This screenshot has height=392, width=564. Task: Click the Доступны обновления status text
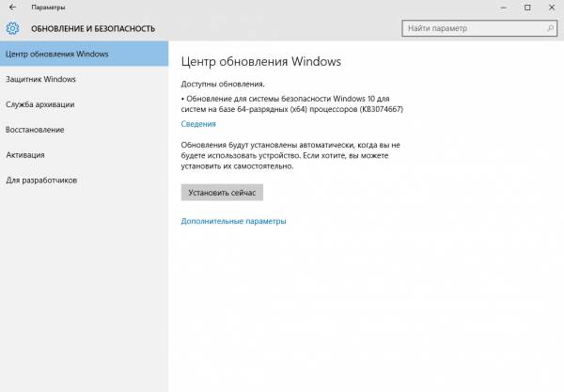coord(223,85)
